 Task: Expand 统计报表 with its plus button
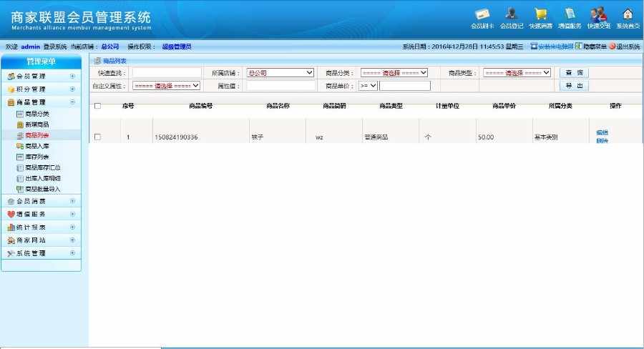tap(73, 227)
